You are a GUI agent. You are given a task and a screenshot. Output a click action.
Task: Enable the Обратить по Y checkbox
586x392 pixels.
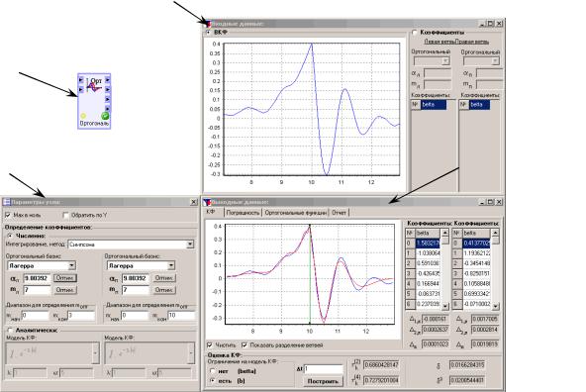[x=65, y=215]
